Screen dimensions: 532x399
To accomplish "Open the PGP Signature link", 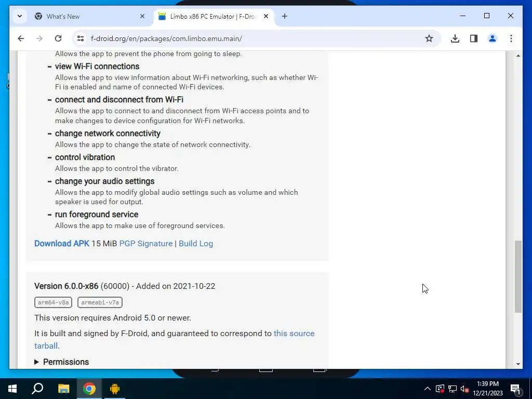I will (x=146, y=244).
